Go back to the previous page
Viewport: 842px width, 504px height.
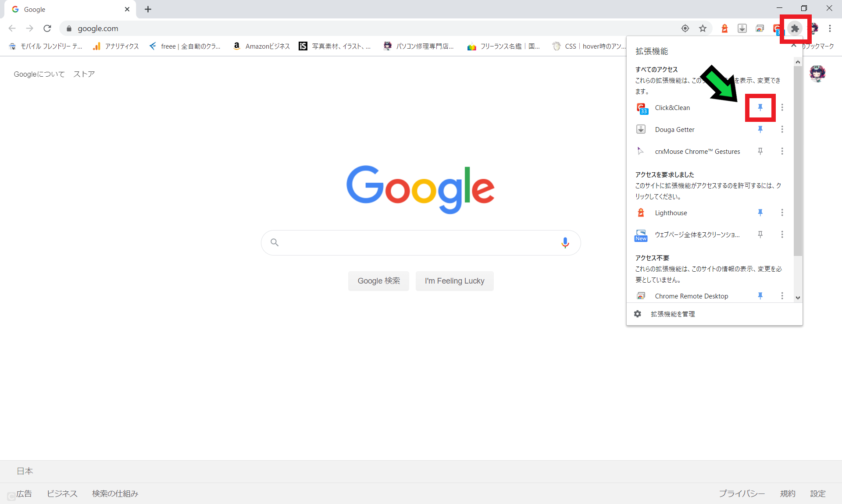click(x=12, y=28)
